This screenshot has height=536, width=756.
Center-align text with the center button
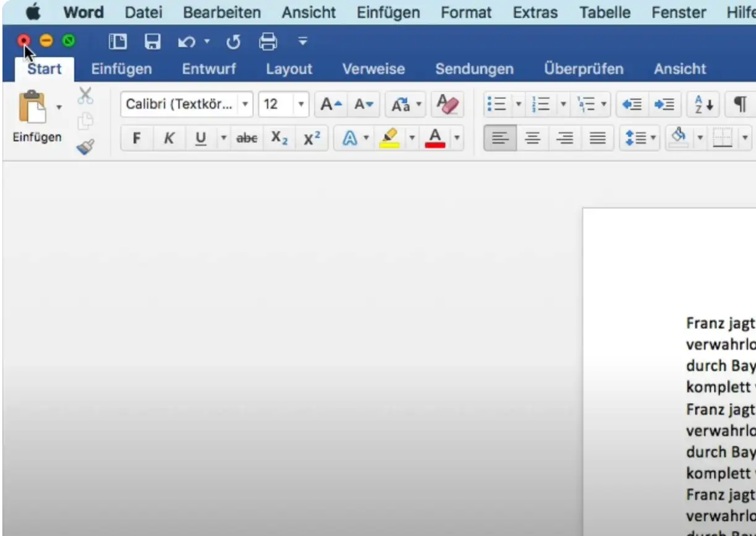[532, 138]
